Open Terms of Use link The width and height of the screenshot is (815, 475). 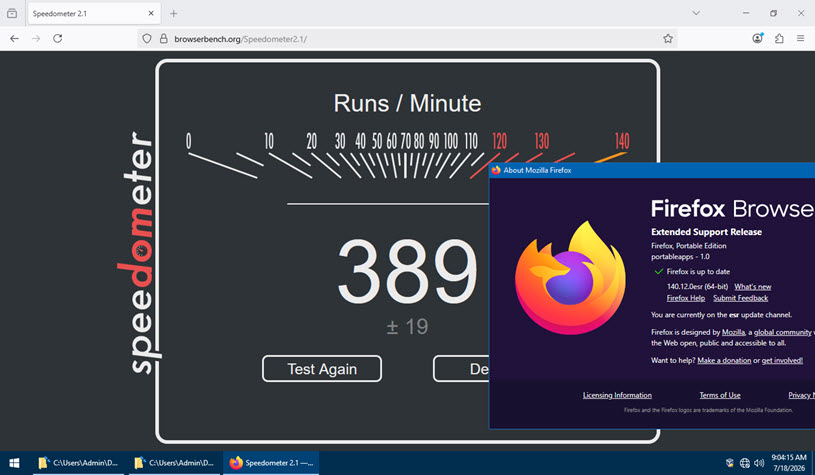point(720,395)
